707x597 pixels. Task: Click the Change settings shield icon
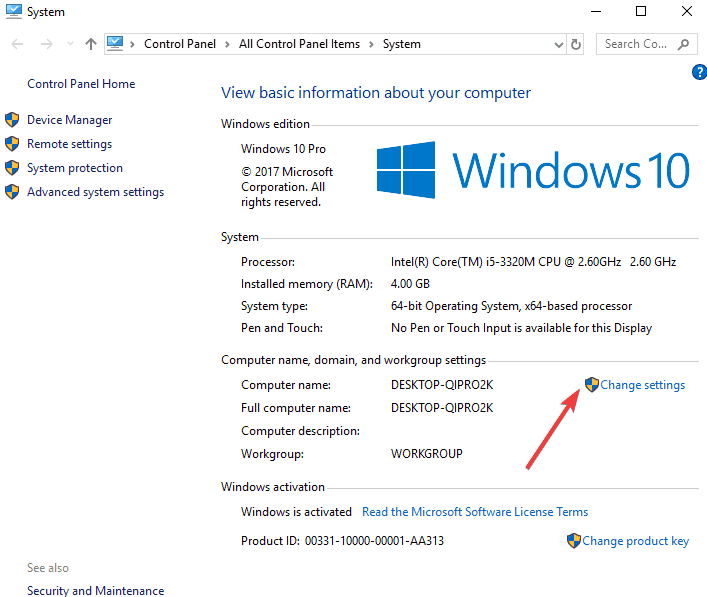click(x=592, y=385)
